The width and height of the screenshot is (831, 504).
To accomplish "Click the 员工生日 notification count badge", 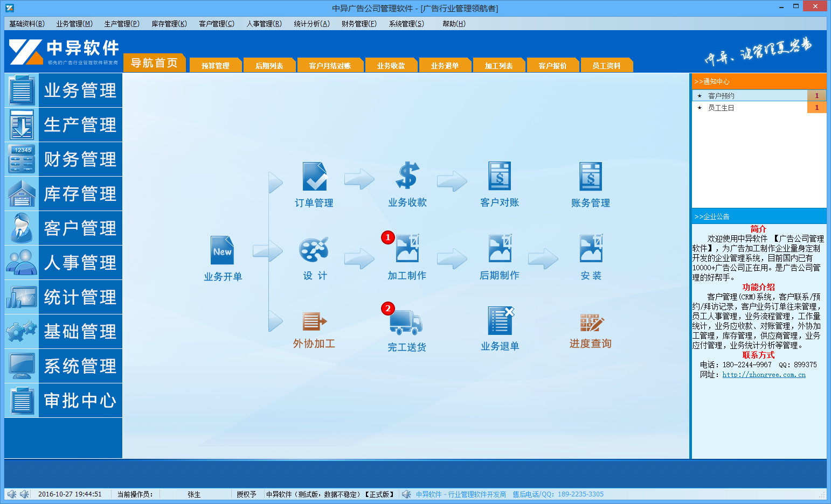I will (x=816, y=108).
